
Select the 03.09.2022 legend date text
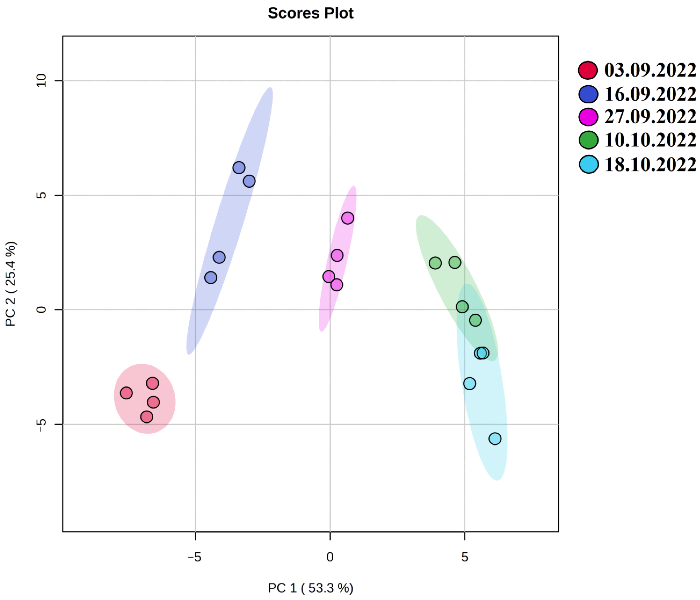point(650,71)
